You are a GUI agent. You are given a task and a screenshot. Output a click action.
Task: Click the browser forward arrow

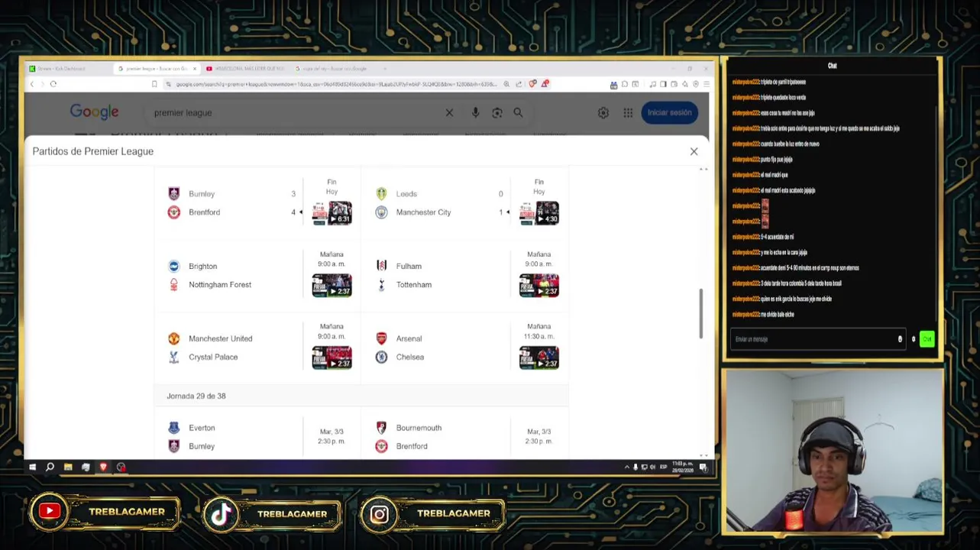click(x=42, y=84)
